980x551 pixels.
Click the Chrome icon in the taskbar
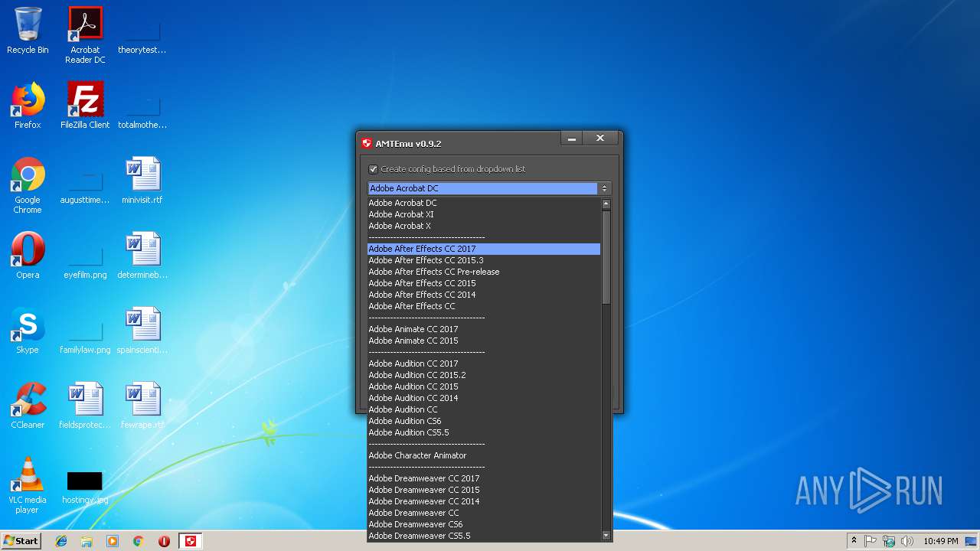pos(138,541)
